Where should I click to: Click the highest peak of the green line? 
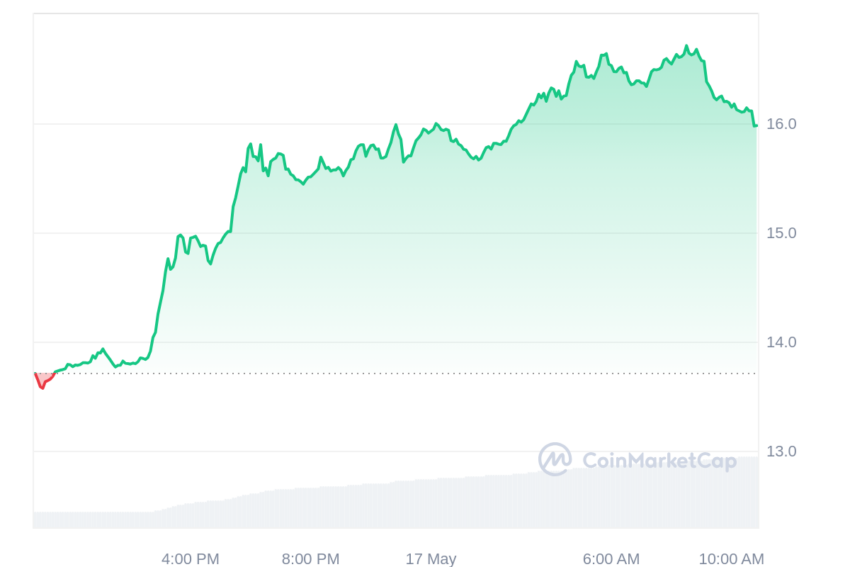pos(686,47)
